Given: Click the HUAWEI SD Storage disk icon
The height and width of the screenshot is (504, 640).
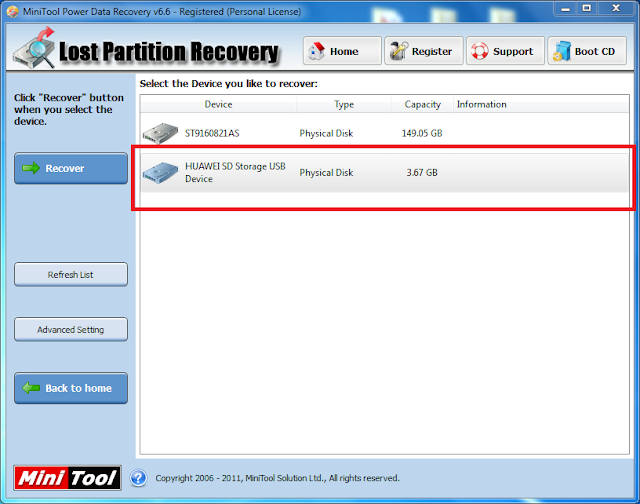Looking at the screenshot, I should tap(160, 173).
